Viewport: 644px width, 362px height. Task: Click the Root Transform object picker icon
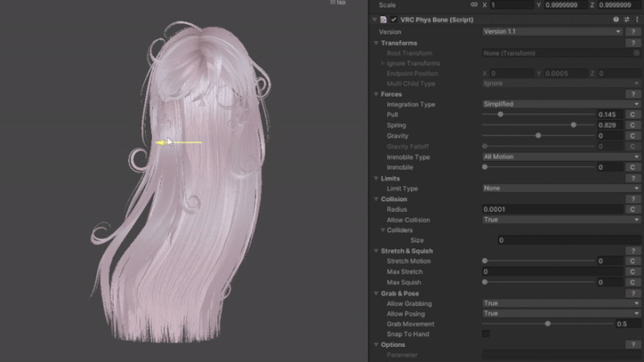[x=636, y=53]
